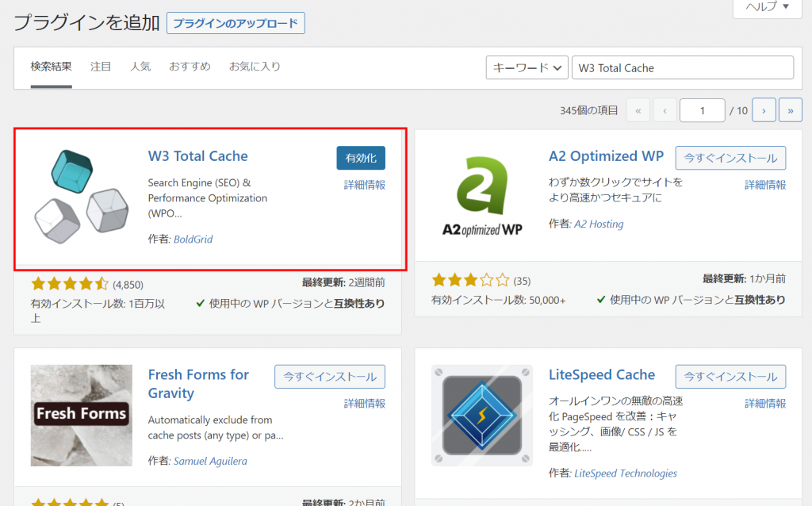Switch to the 人気 tab
Viewport: 812px width, 506px height.
[x=140, y=67]
